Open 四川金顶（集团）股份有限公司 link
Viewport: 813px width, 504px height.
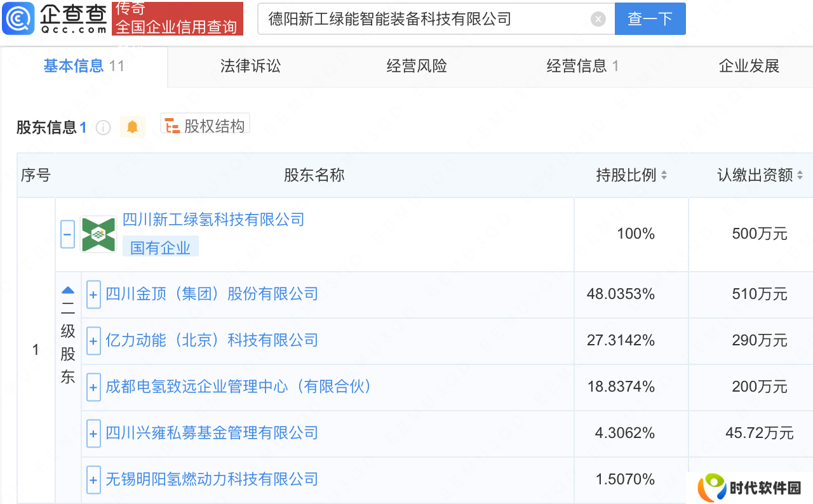[212, 294]
